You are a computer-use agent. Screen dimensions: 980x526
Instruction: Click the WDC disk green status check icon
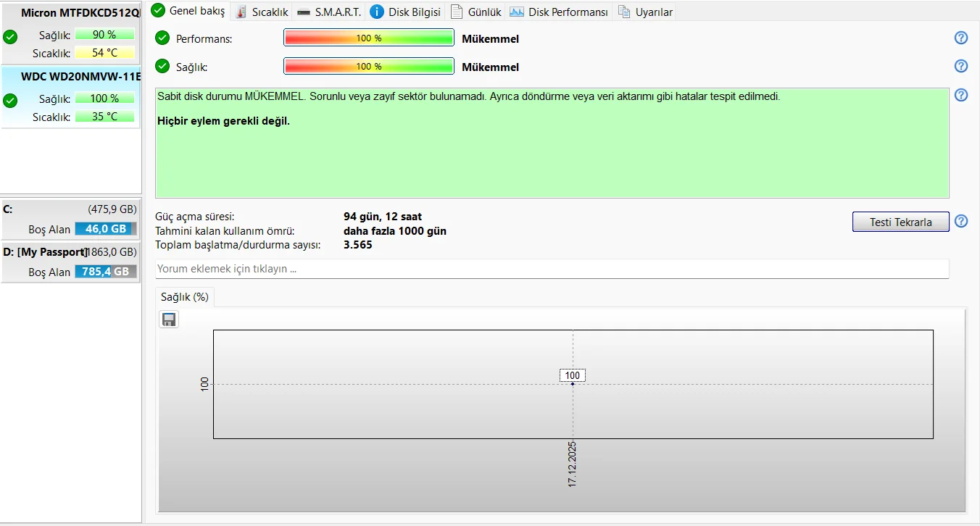(x=10, y=101)
